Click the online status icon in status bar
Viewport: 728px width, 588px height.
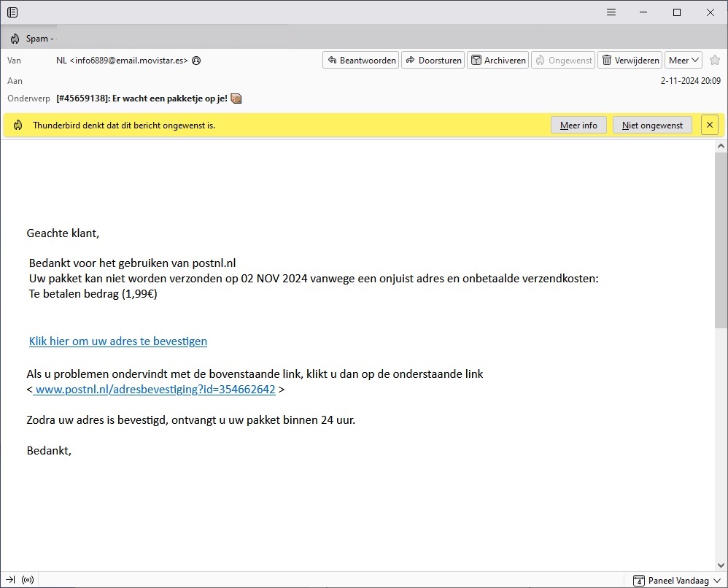[28, 581]
